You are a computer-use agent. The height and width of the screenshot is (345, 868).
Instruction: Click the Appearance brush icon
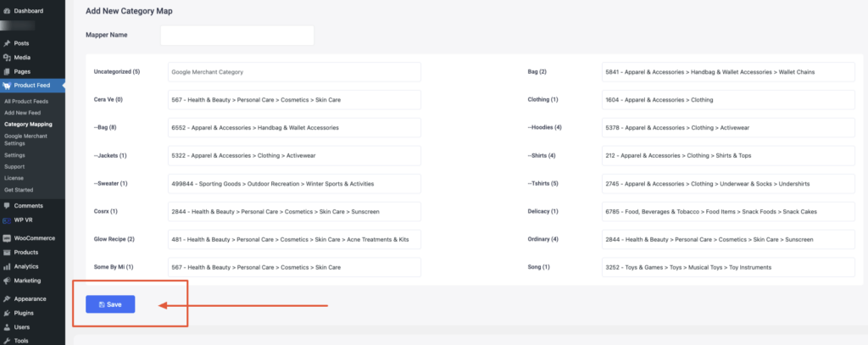[x=7, y=299]
